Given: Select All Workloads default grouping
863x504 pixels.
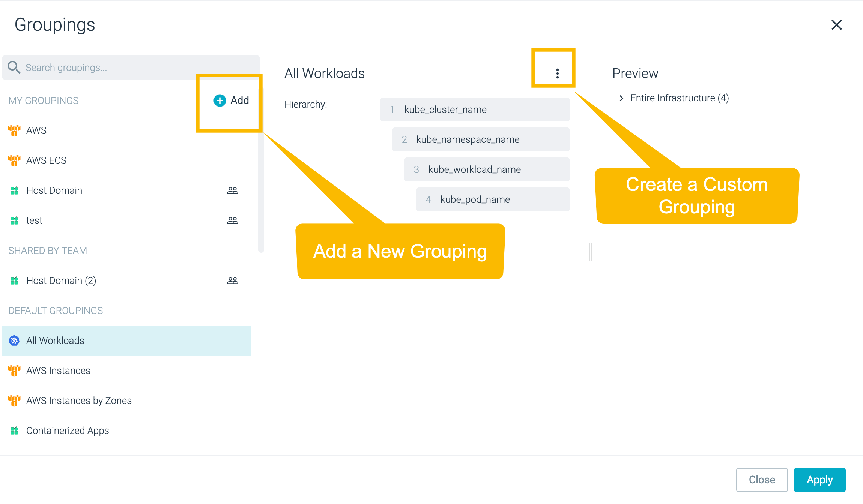Looking at the screenshot, I should coord(126,340).
